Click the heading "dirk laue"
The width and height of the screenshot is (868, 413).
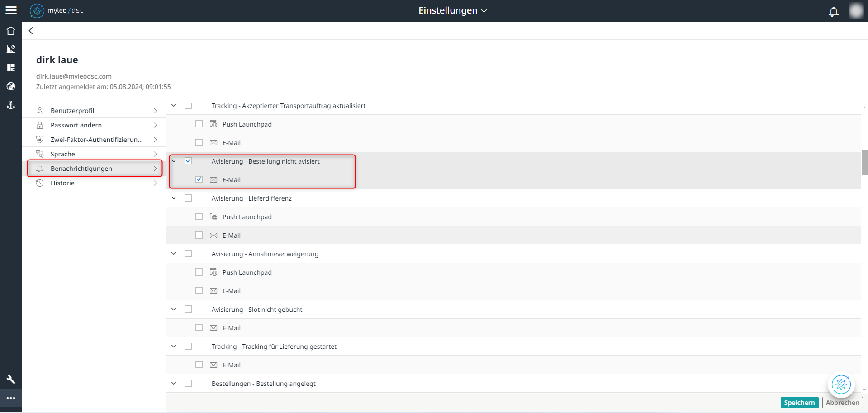tap(57, 60)
